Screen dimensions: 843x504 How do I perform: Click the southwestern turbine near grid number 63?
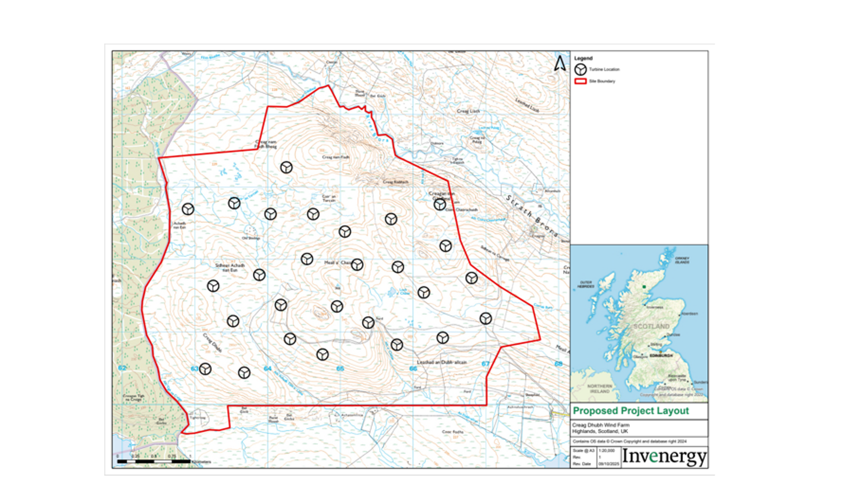(205, 369)
